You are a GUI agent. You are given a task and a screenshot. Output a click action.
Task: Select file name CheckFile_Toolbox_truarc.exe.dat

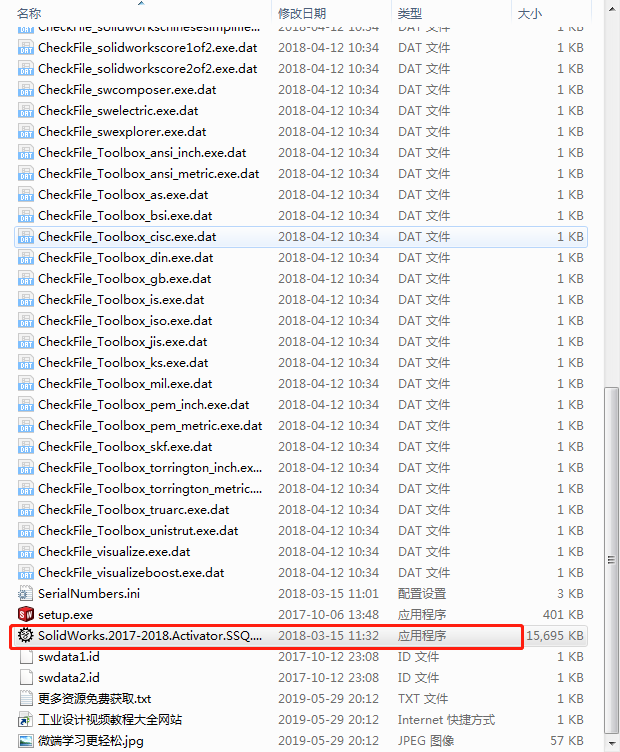(x=134, y=510)
